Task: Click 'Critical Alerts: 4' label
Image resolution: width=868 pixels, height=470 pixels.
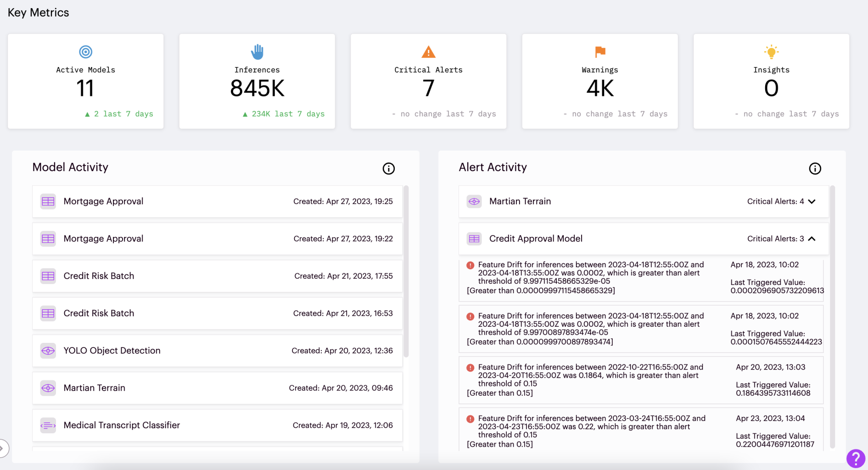Action: (x=775, y=201)
